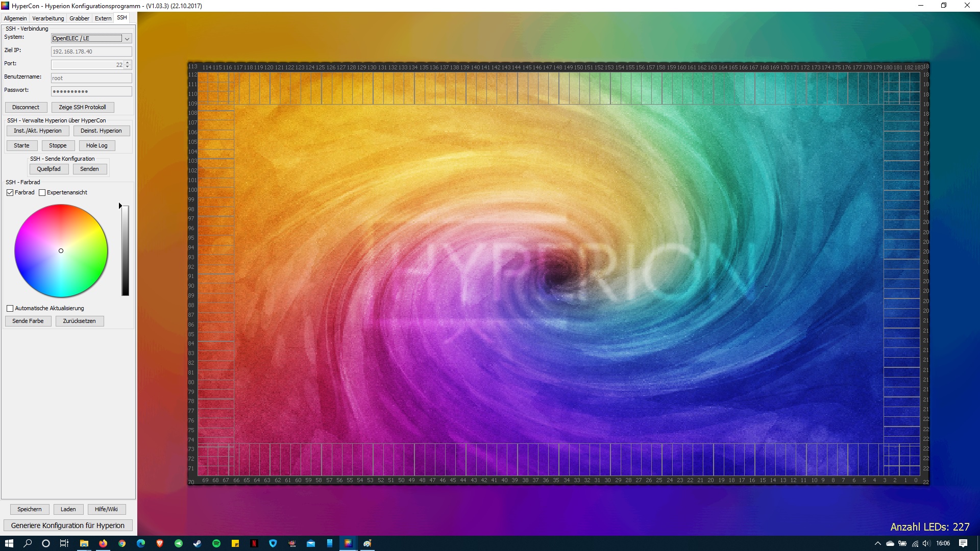Click the Hole Log button
Screen dimensions: 980x551
[97, 145]
